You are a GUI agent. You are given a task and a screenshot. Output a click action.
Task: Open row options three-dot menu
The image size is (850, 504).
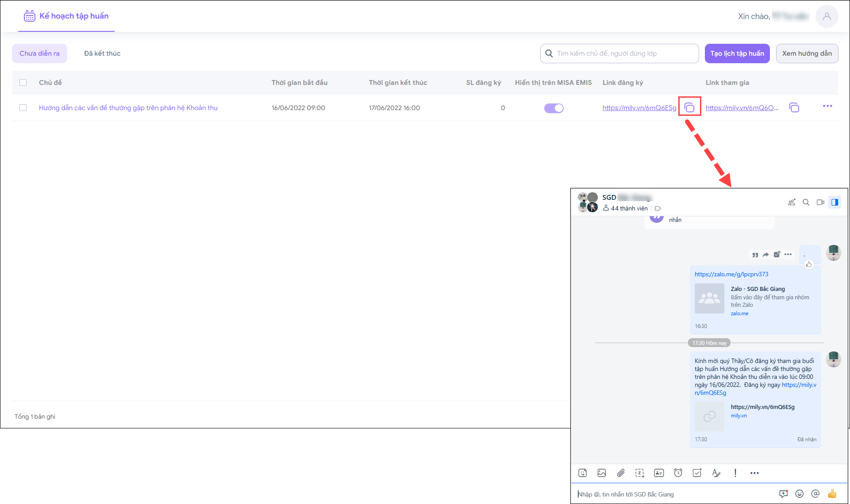pos(827,106)
